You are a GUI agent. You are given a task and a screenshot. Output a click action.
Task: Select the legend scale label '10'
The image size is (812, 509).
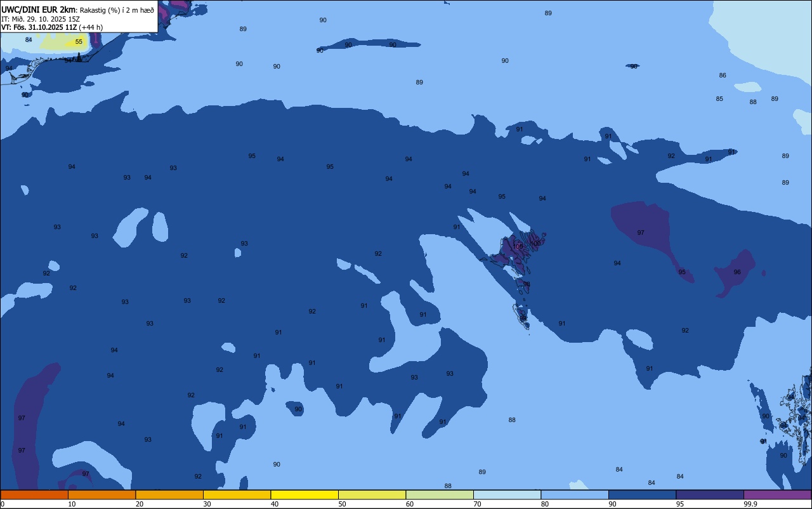tap(72, 504)
